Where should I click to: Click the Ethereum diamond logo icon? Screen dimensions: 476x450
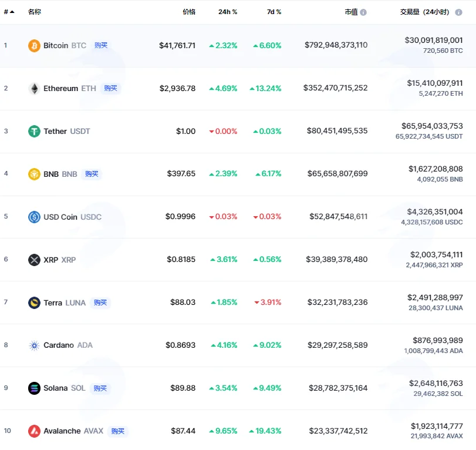pos(34,89)
